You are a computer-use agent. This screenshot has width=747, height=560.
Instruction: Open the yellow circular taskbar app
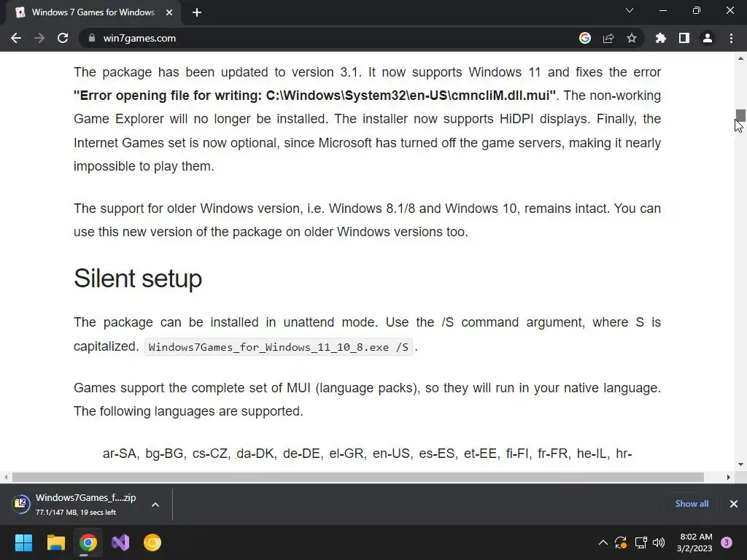click(152, 542)
